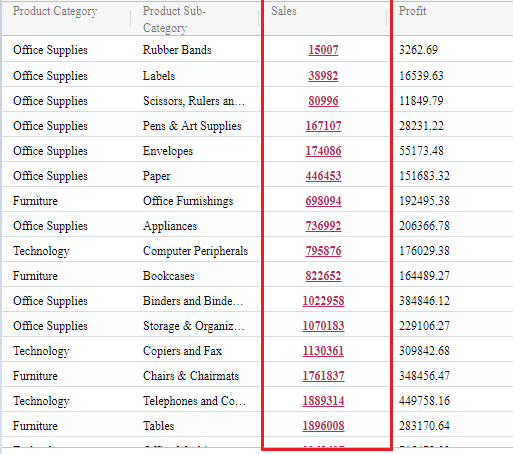Select the Product Category column header
Image resolution: width=513 pixels, height=454 pixels.
55,11
